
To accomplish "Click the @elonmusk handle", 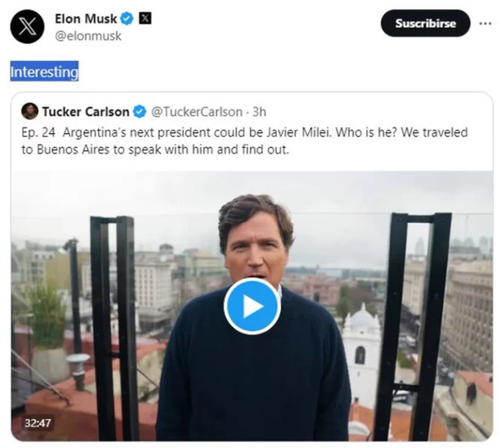I will [x=88, y=36].
